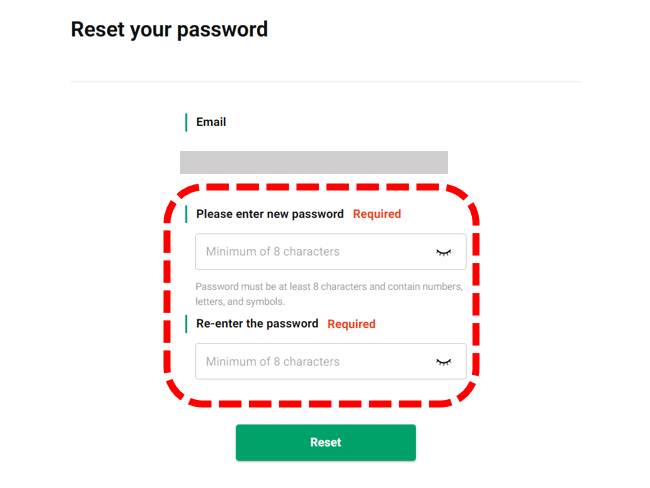
Task: Click the grayed-out email address field
Action: (x=314, y=163)
